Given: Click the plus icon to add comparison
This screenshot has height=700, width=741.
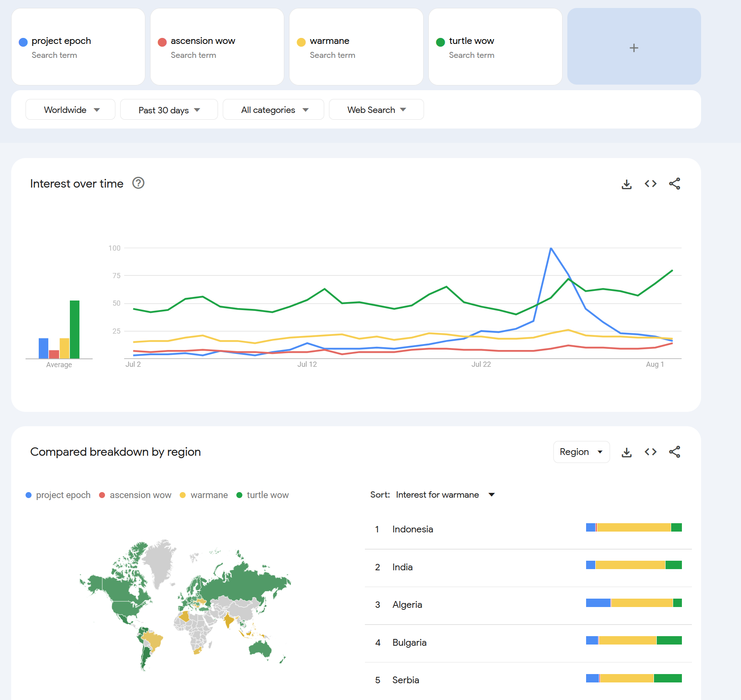Looking at the screenshot, I should 634,48.
